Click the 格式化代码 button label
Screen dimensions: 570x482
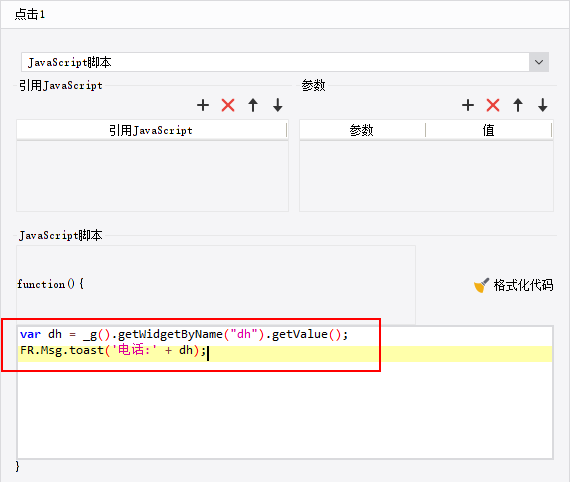523,285
